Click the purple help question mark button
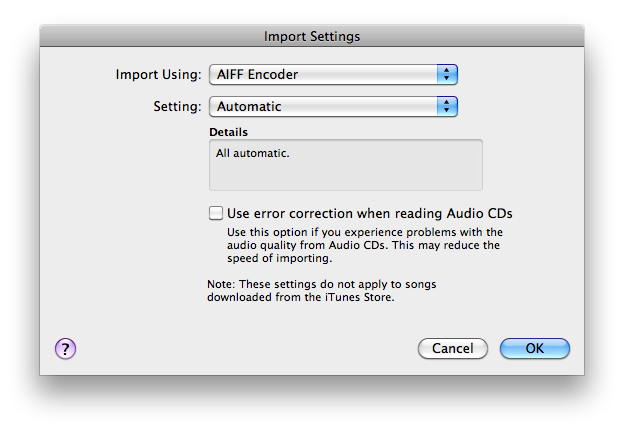The image size is (624, 430). (65, 348)
